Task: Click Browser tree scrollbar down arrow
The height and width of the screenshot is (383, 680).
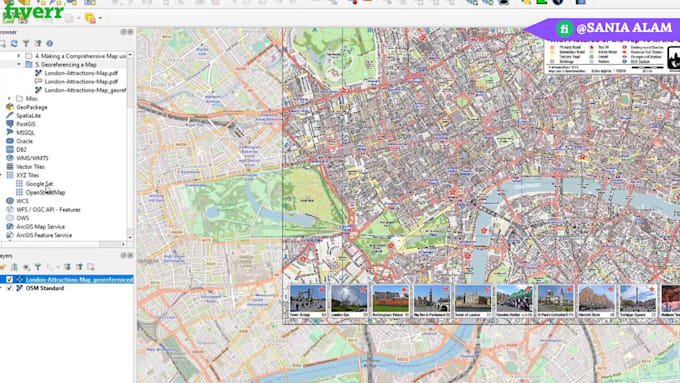Action: tap(130, 237)
